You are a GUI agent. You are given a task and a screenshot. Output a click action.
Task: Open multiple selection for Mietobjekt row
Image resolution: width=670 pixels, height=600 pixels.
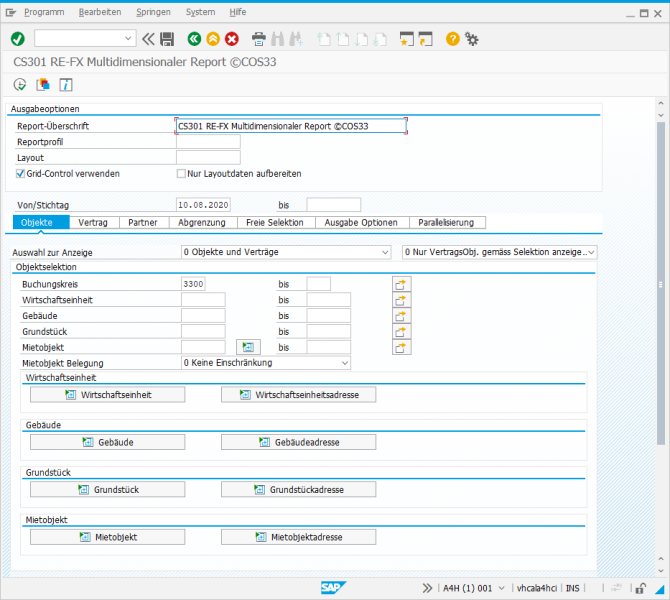tap(402, 347)
